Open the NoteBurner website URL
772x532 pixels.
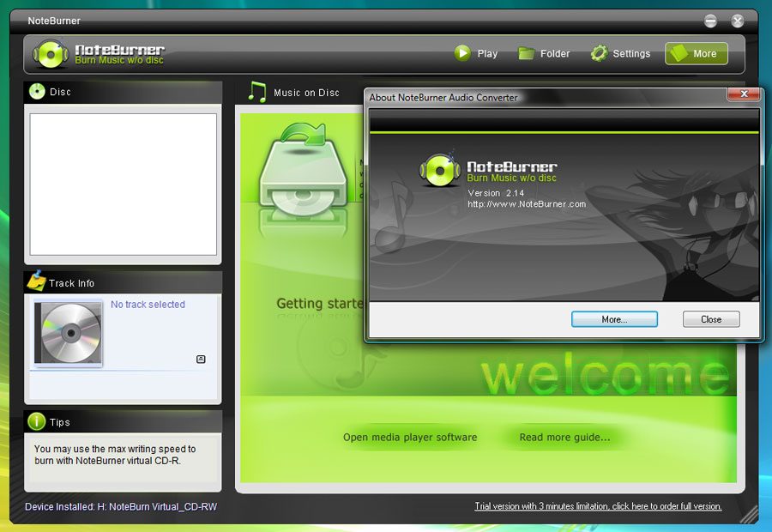pos(527,204)
